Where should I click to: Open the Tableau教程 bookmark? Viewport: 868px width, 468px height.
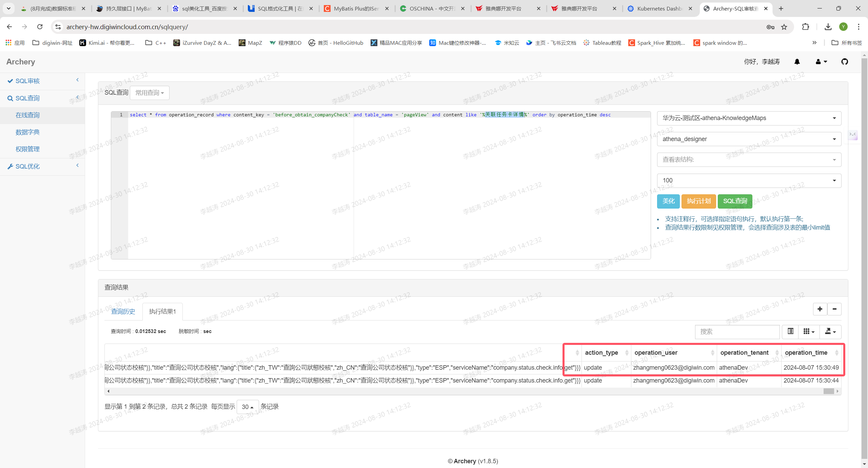[x=602, y=43]
